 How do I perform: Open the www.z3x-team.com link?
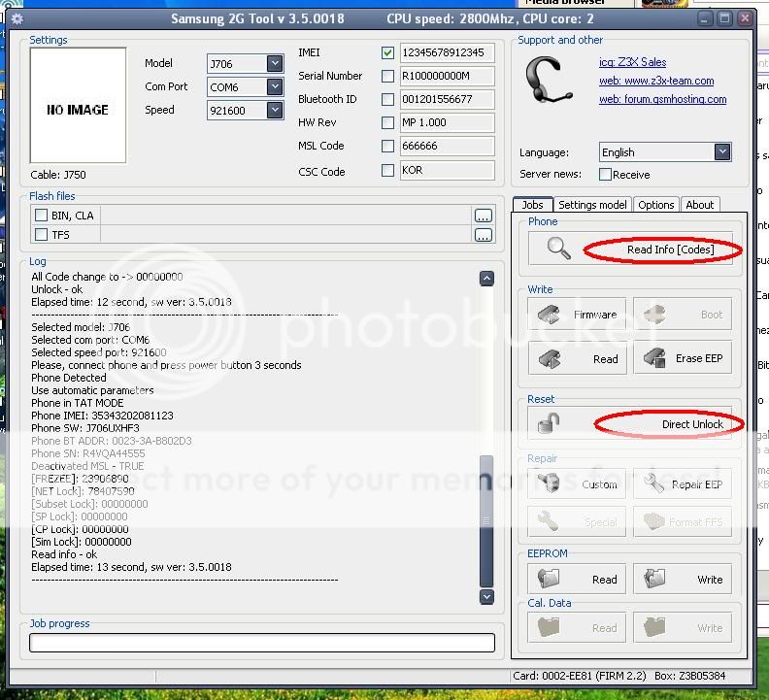click(656, 81)
